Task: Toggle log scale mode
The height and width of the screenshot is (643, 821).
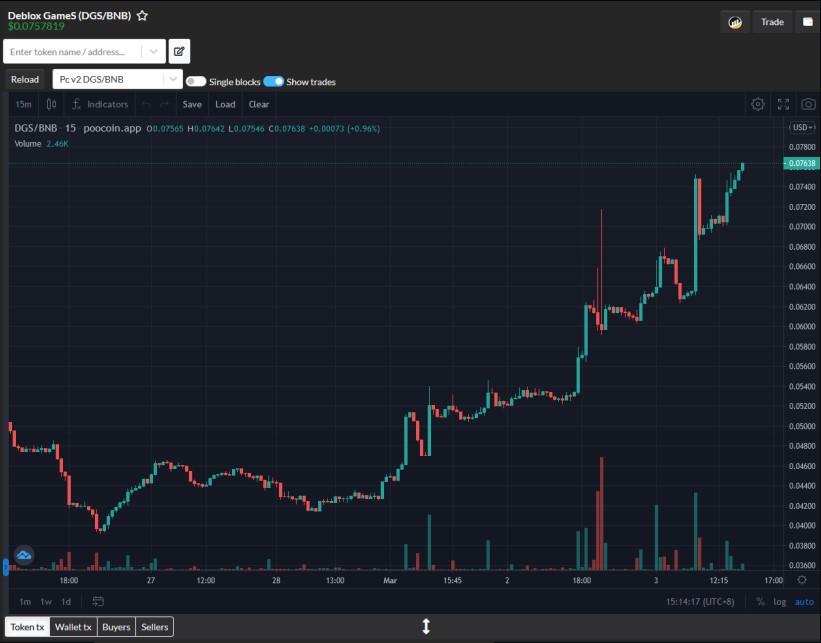Action: (x=780, y=602)
